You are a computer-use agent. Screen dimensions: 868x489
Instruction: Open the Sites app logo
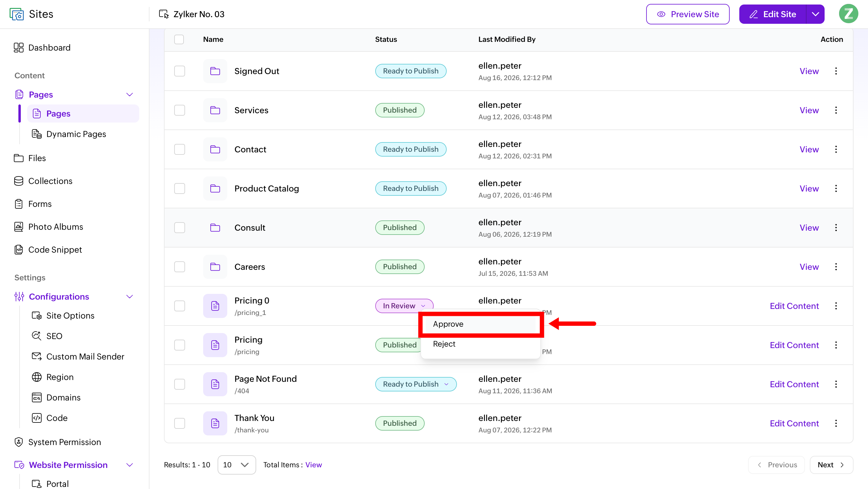tap(17, 14)
